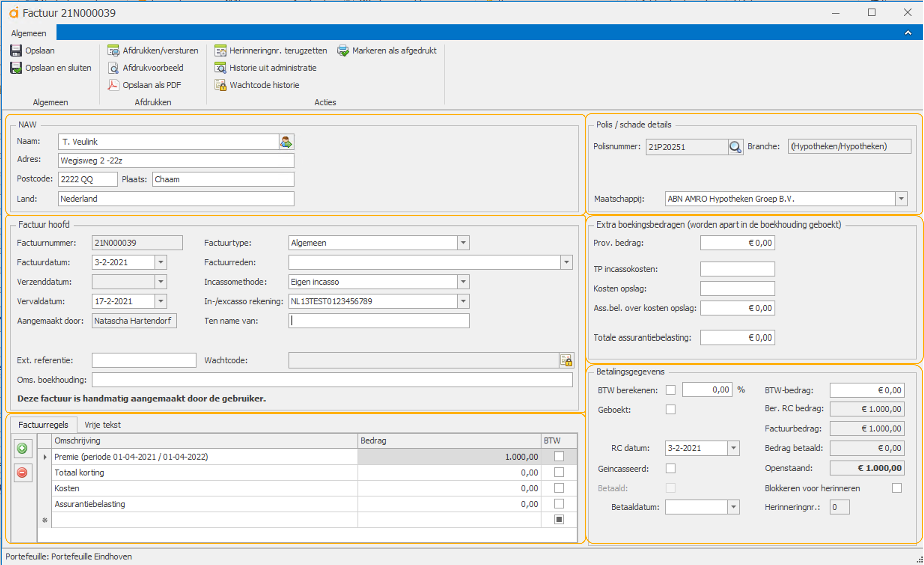Click the Markeren als afgedrukt label
Viewport: 924px width, 565px height.
coord(394,51)
